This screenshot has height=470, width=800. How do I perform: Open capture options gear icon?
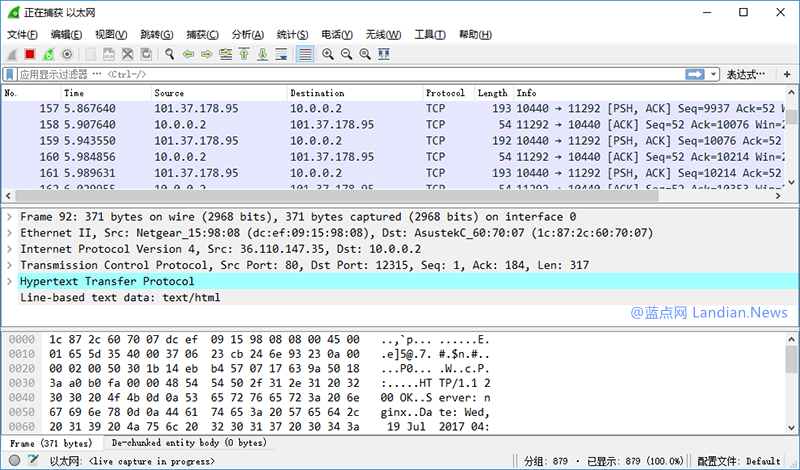67,54
